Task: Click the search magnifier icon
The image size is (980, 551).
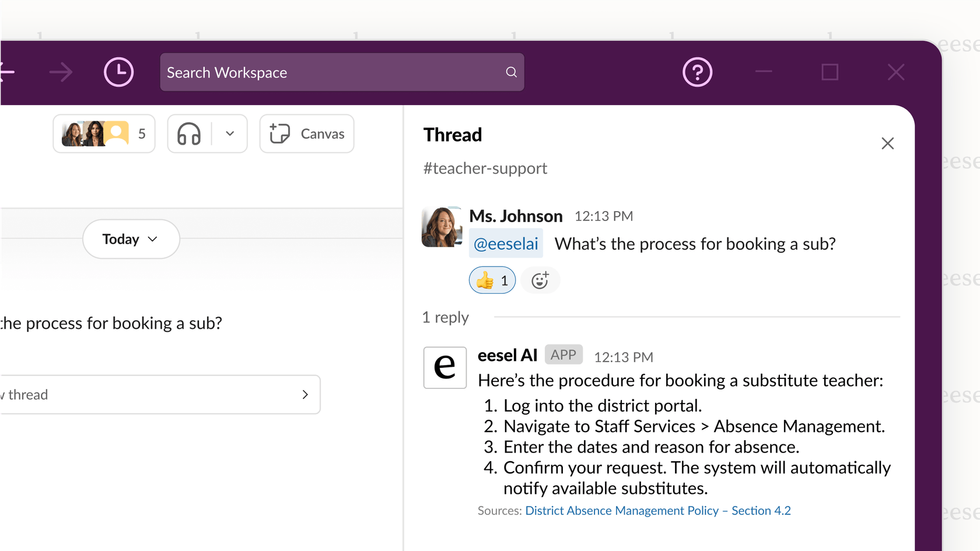Action: [x=510, y=72]
